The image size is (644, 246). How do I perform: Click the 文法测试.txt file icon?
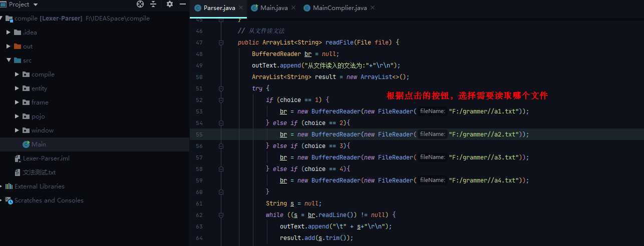click(18, 172)
